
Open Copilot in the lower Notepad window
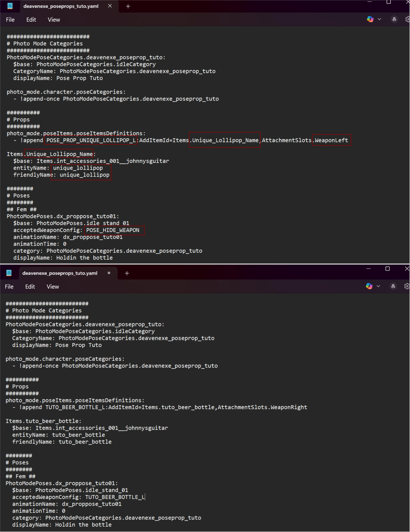click(369, 286)
